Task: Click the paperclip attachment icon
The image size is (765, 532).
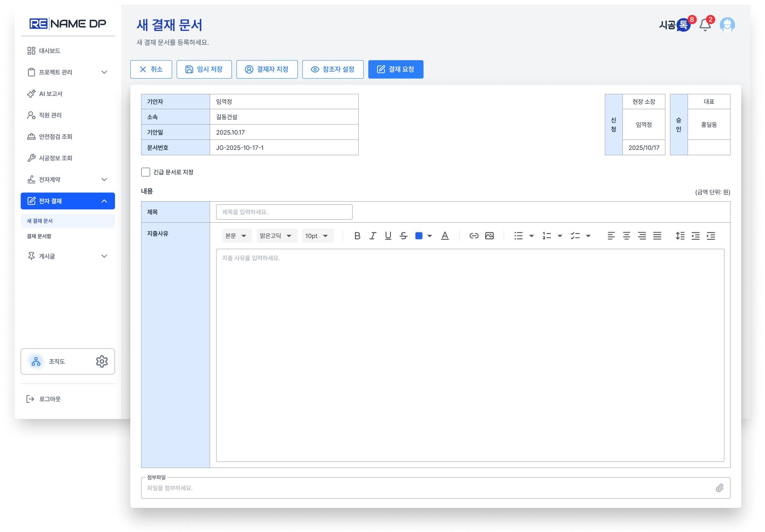Action: click(719, 488)
